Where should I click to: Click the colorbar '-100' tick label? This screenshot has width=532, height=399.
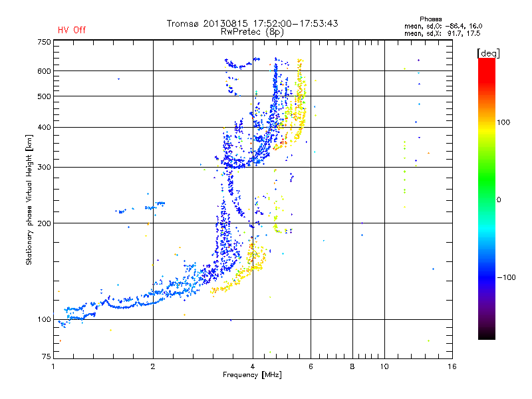click(x=507, y=277)
